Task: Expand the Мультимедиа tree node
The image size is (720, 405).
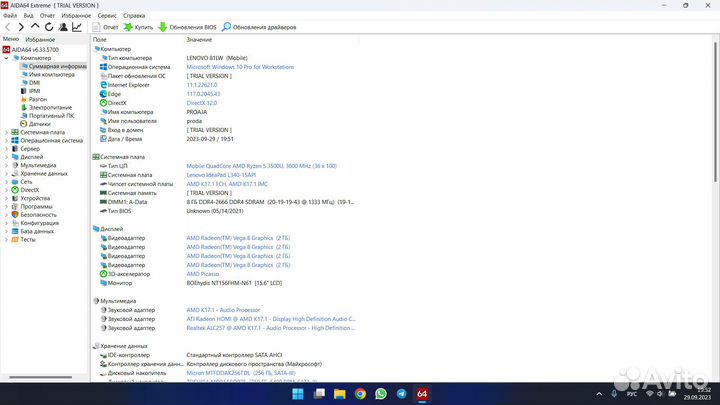Action: coord(6,165)
